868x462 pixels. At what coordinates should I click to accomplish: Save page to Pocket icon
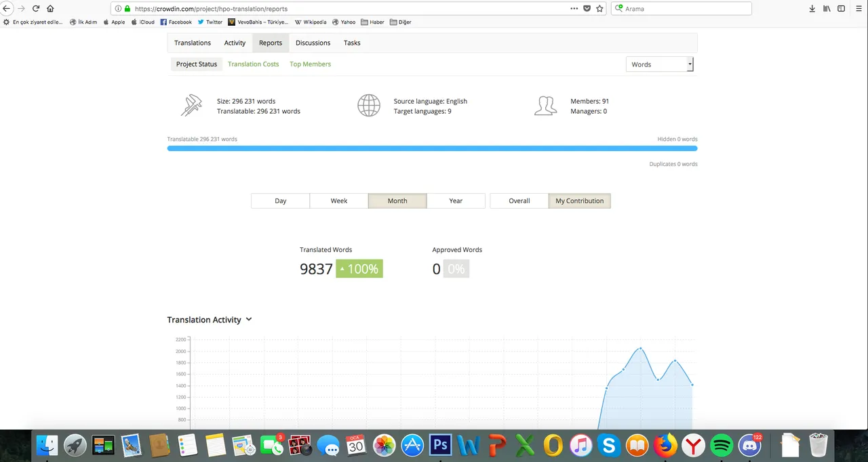(x=587, y=9)
